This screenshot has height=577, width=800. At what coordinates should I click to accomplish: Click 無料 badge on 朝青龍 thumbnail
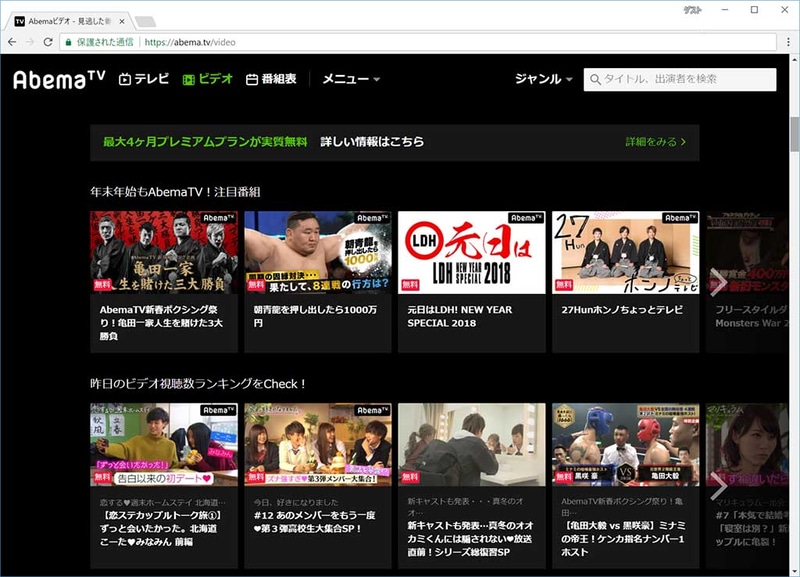click(256, 285)
